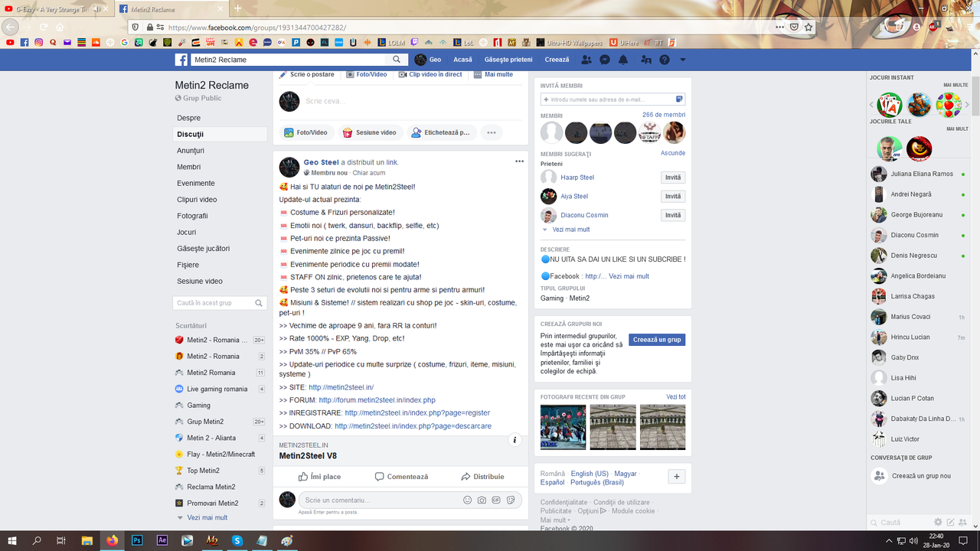Open the 'Top Metin2' shortcut
The image size is (980, 551).
click(x=204, y=471)
